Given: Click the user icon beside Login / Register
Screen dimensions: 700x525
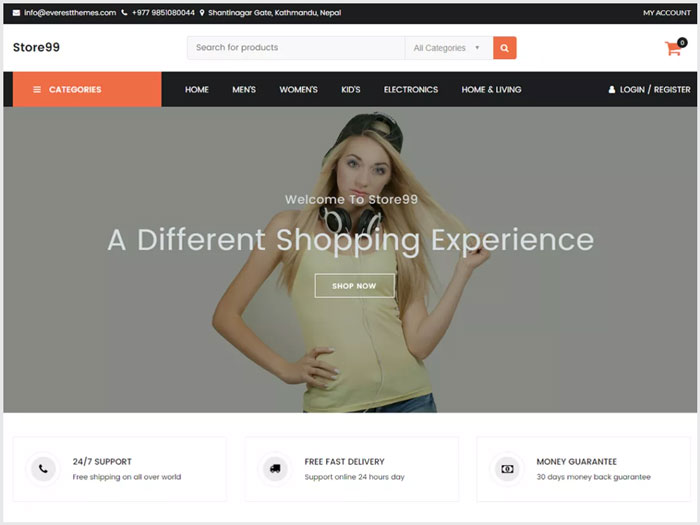Looking at the screenshot, I should [x=612, y=90].
